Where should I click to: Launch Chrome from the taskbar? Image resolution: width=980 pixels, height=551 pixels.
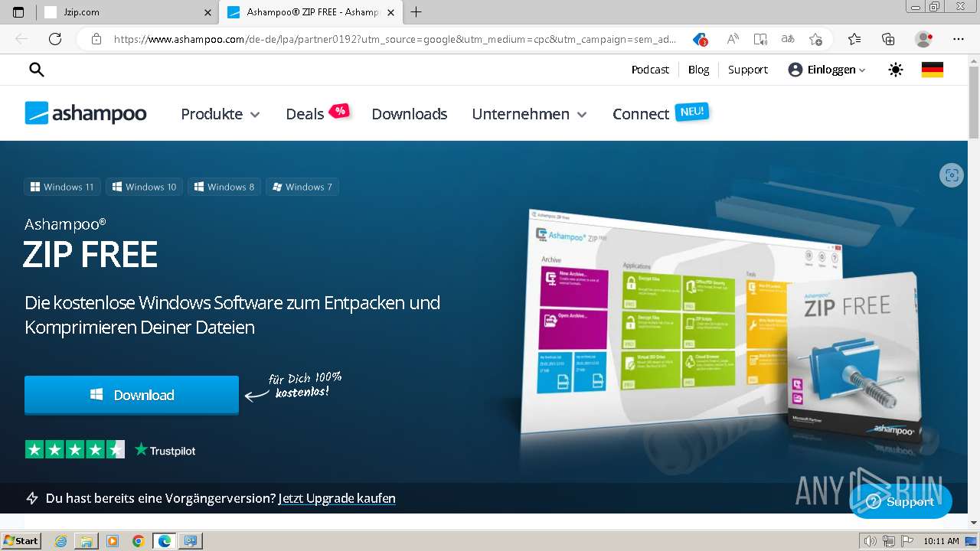click(x=138, y=541)
